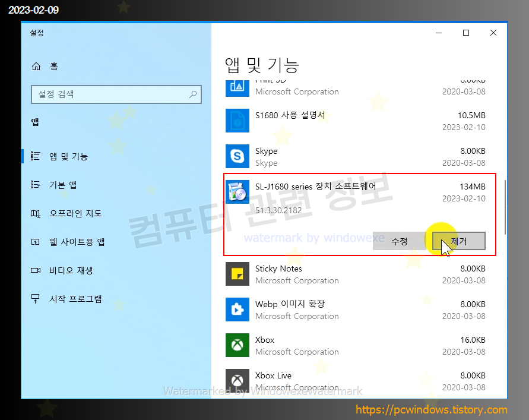The height and width of the screenshot is (420, 529).
Task: Click the Skype app icon
Action: [x=237, y=156]
